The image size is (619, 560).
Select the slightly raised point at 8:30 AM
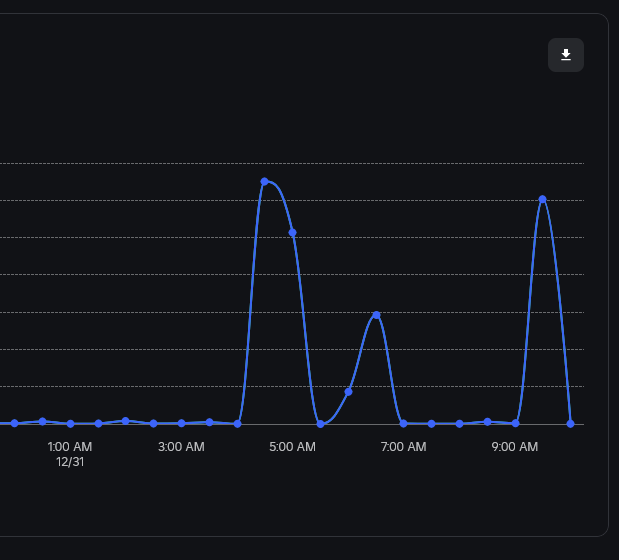[488, 422]
